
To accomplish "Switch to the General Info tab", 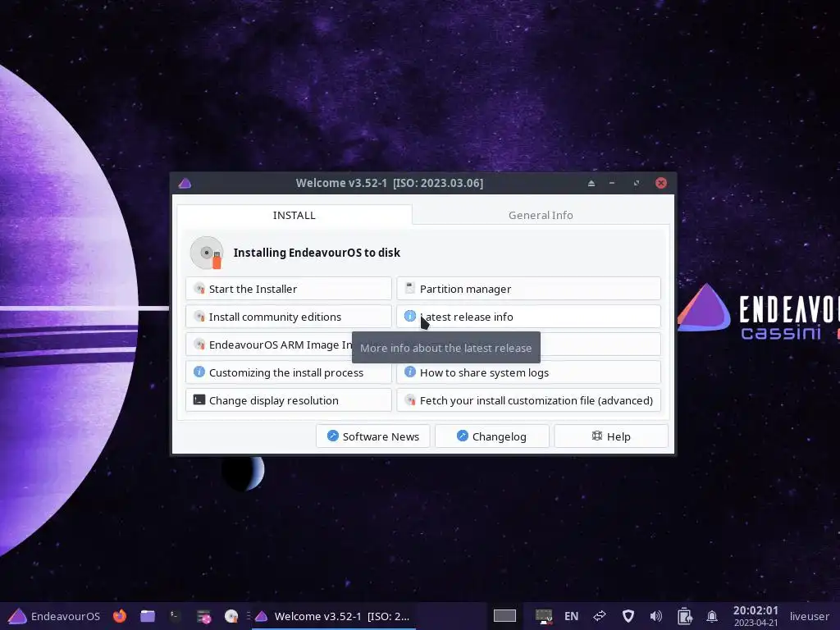I will click(x=541, y=215).
